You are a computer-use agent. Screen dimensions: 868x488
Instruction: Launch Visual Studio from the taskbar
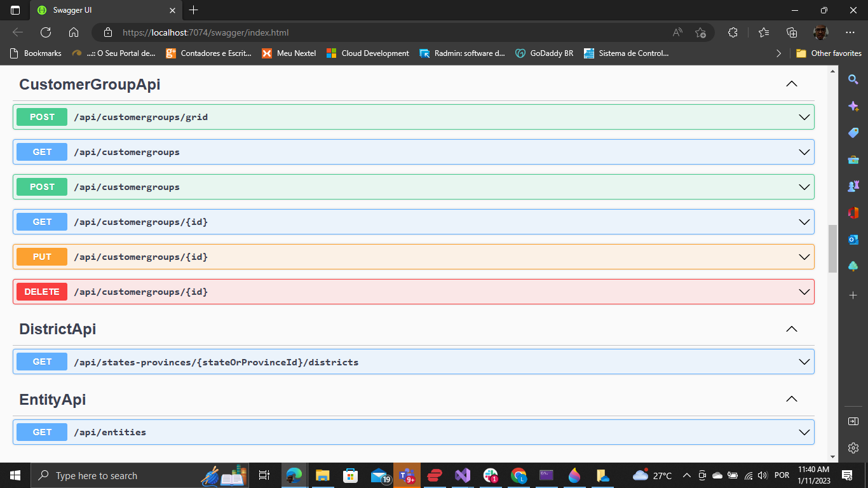[462, 475]
